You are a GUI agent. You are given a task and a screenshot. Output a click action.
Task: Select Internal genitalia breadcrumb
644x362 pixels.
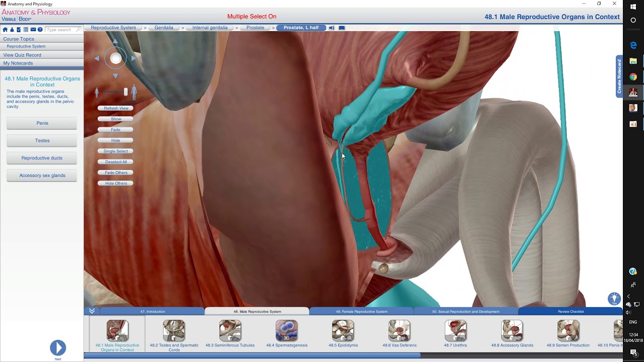pos(210,28)
